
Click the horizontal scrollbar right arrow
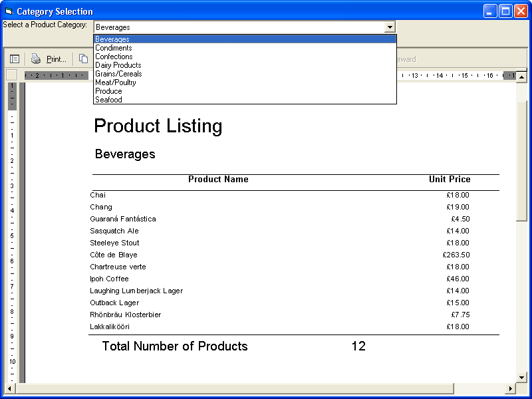coord(510,388)
